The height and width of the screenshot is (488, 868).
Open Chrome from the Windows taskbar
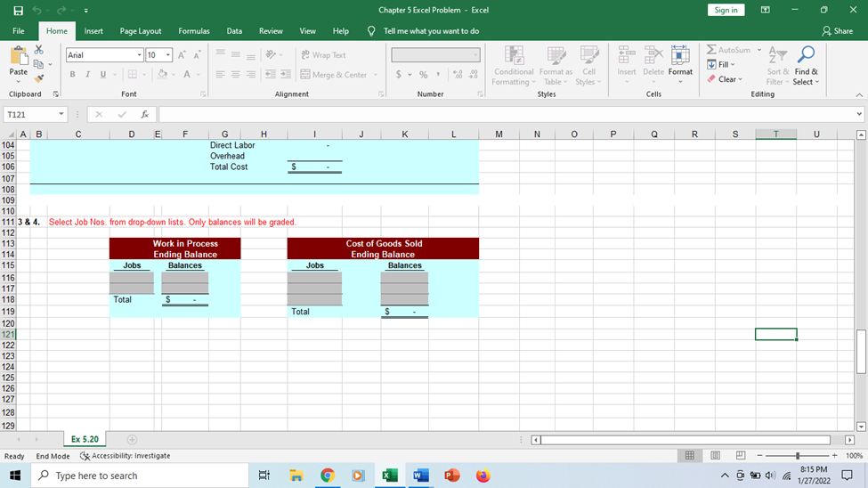point(327,476)
